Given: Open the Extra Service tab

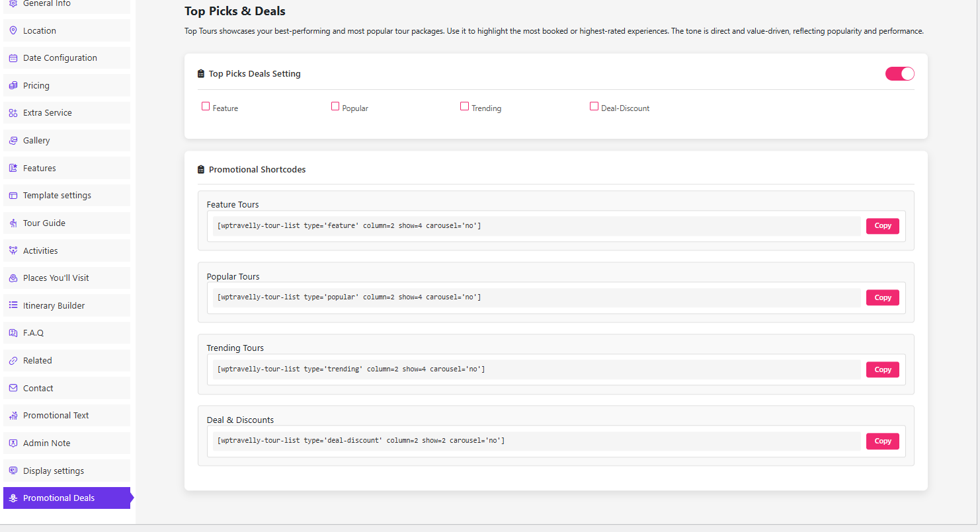Looking at the screenshot, I should point(48,113).
